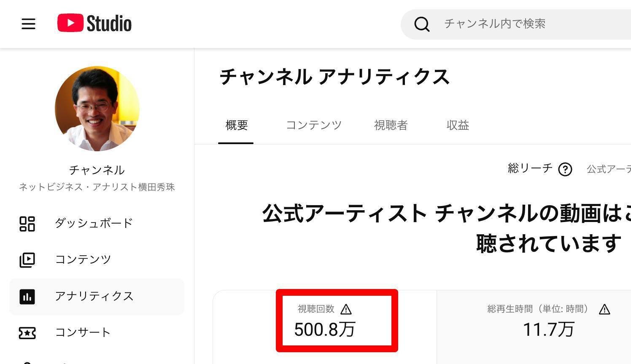
Task: Open the 視聴者 tab
Action: 391,125
